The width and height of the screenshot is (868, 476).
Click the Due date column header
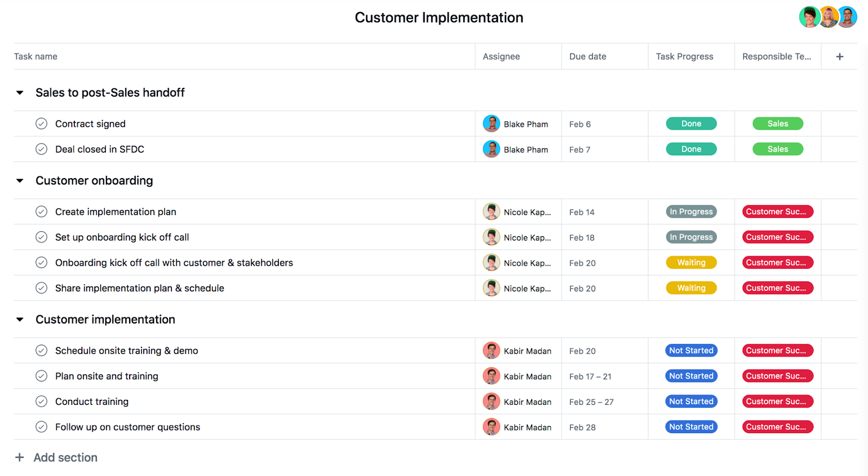click(x=588, y=56)
